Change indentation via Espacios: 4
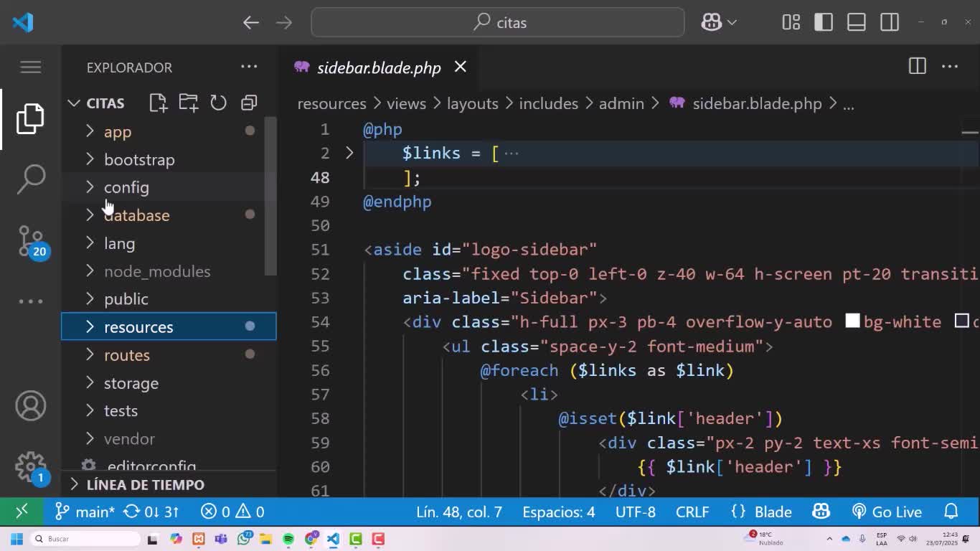This screenshot has width=980, height=551. tap(559, 512)
